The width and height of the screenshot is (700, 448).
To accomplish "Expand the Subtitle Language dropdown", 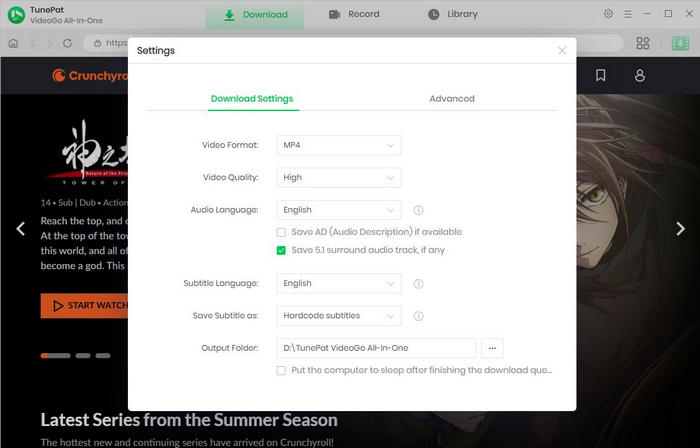I will (338, 283).
